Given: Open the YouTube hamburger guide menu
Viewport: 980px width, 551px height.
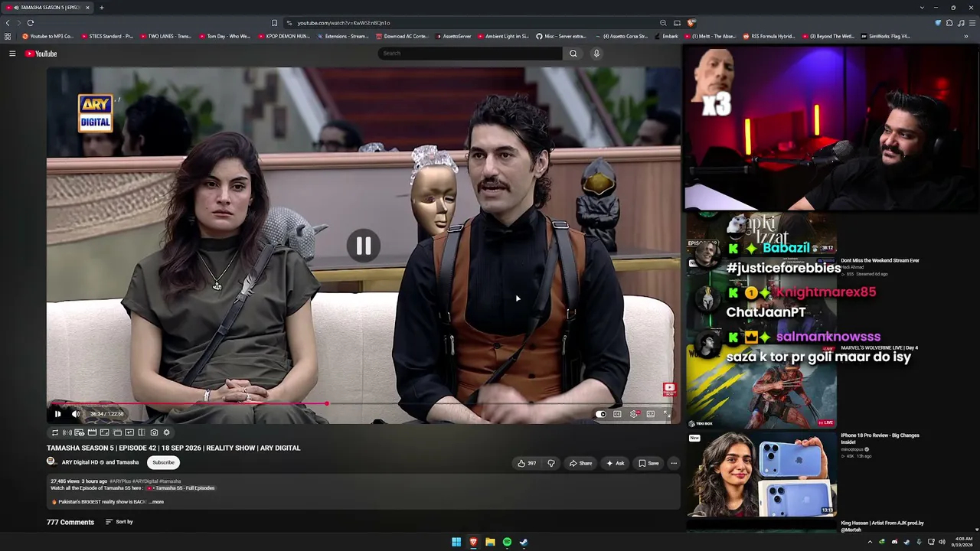Looking at the screenshot, I should coord(12,54).
